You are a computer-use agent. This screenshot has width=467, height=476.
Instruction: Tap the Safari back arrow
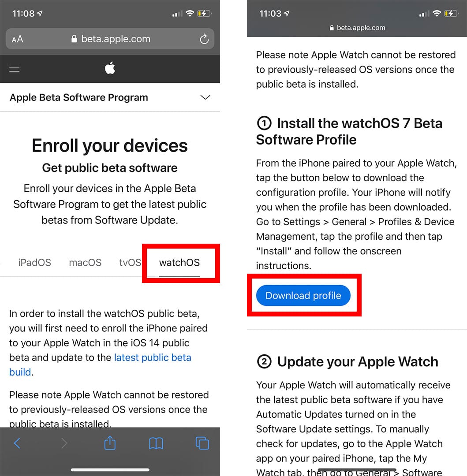(x=17, y=443)
